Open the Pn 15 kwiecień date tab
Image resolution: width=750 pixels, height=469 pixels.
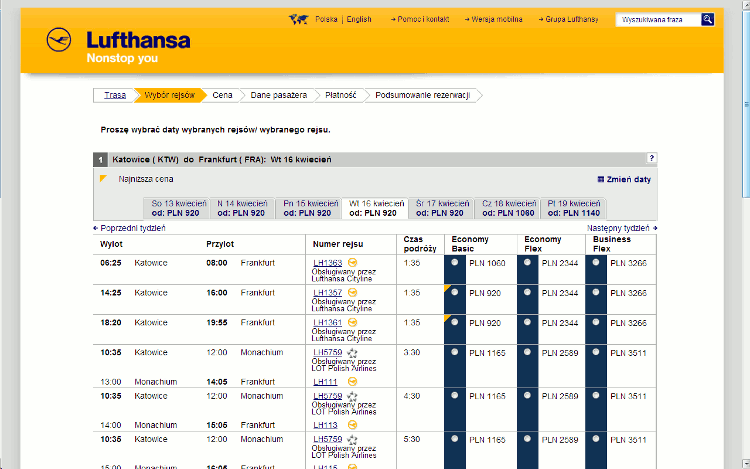(309, 208)
